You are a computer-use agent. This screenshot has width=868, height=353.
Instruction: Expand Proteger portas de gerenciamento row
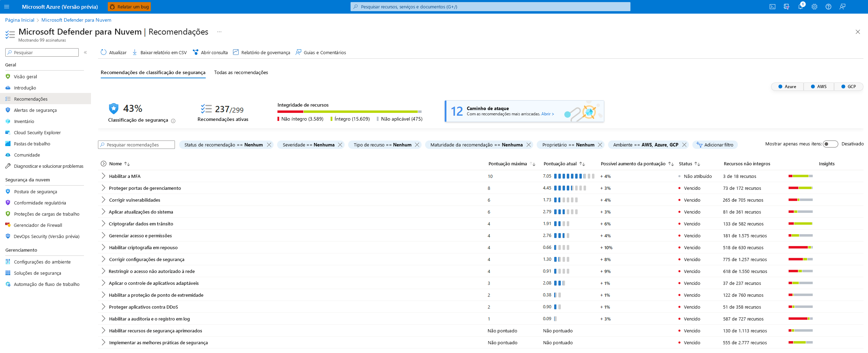[103, 188]
